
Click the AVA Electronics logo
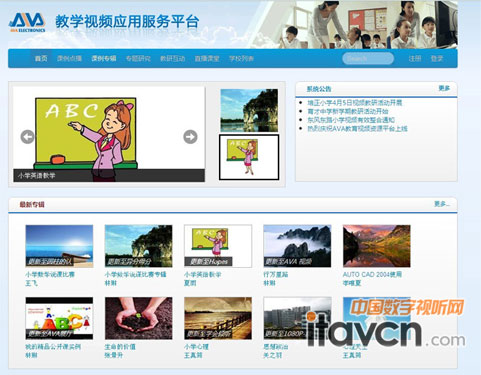pos(27,23)
